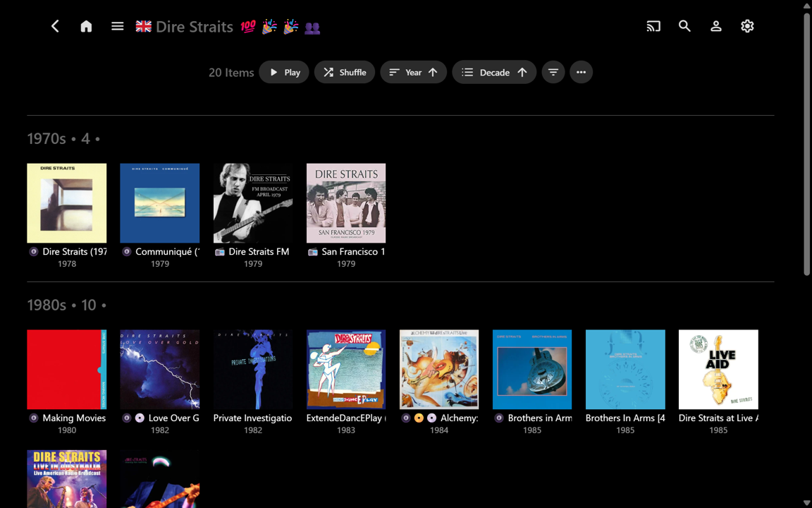812x508 pixels.
Task: Open Brothers in Arms guitar cover
Action: click(532, 370)
